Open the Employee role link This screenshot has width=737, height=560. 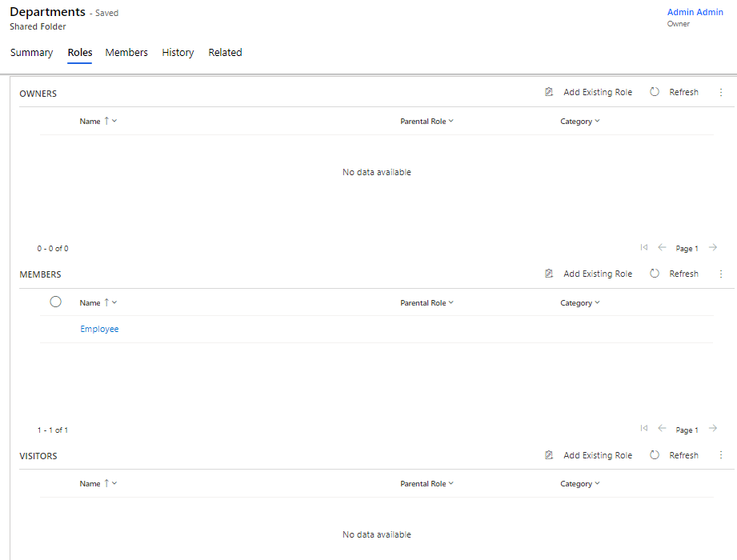(99, 330)
